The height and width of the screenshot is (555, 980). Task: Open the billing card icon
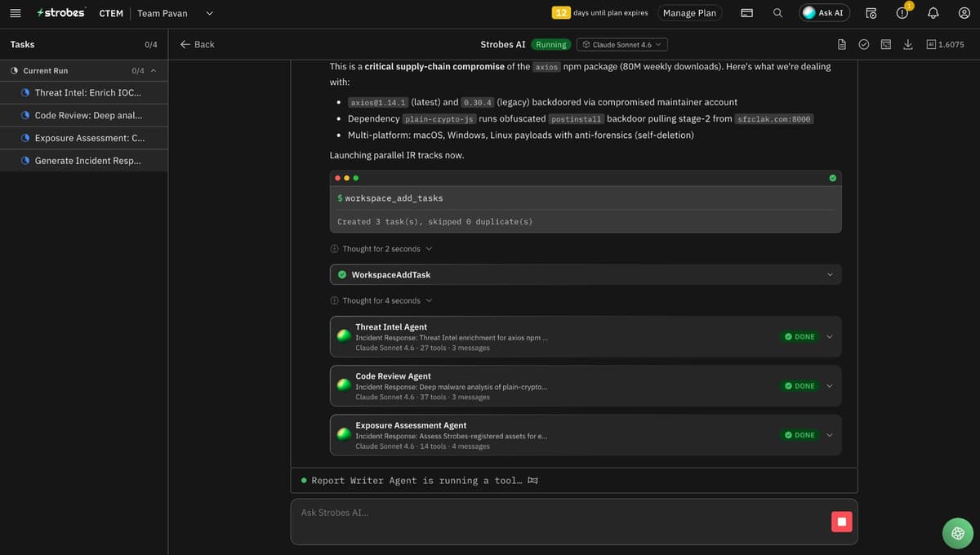746,13
